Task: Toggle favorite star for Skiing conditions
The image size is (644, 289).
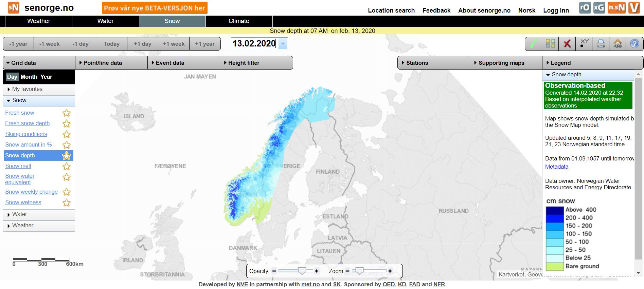Action: tap(67, 134)
